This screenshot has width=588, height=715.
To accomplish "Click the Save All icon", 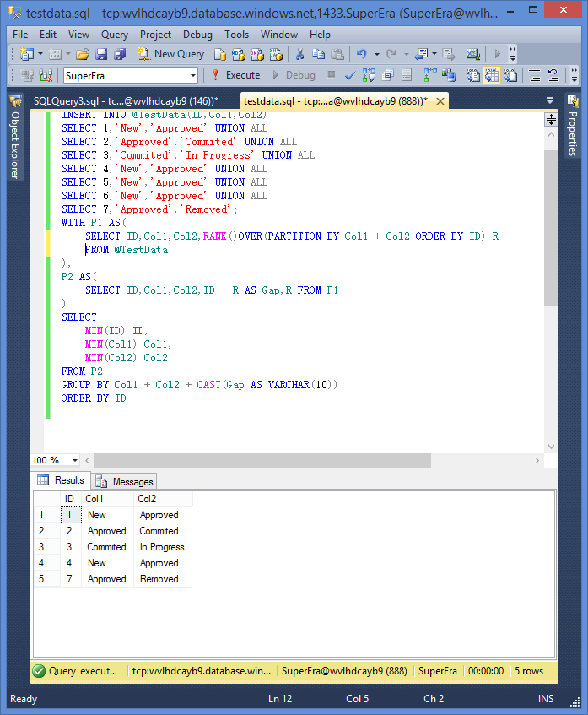I will point(119,54).
